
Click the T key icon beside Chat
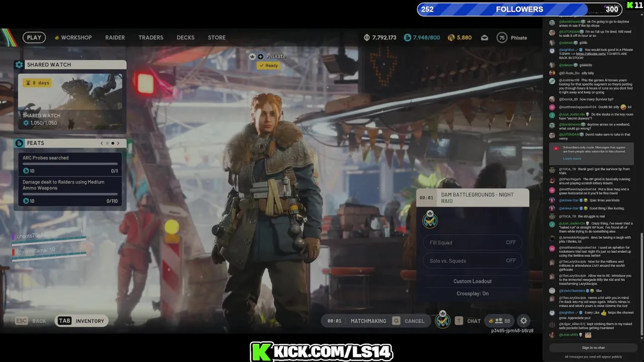coord(459,321)
